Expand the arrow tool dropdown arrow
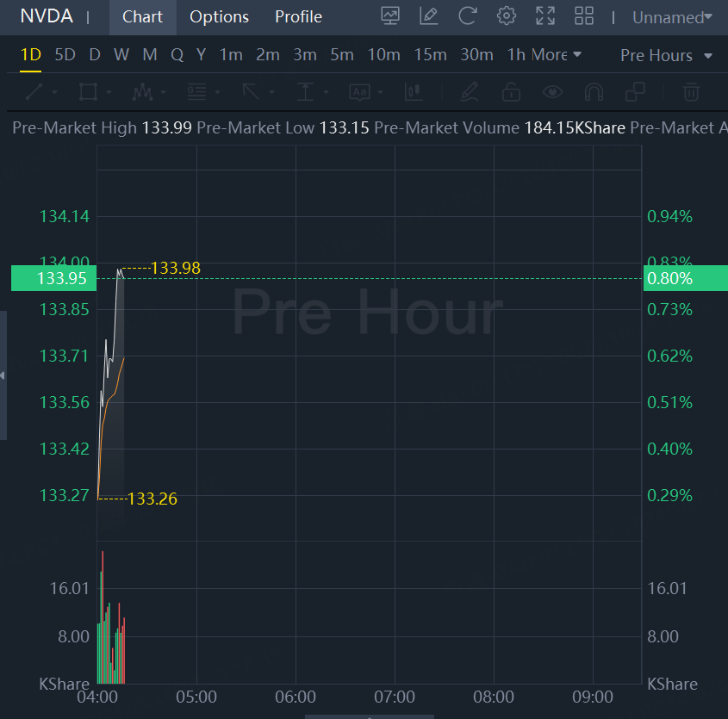The width and height of the screenshot is (728, 719). coord(272,92)
